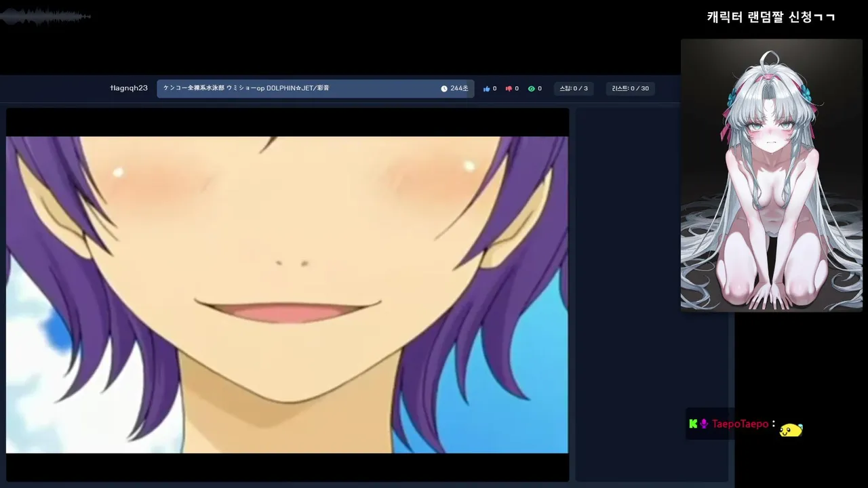Click the green K badge icon in chat

click(x=693, y=424)
